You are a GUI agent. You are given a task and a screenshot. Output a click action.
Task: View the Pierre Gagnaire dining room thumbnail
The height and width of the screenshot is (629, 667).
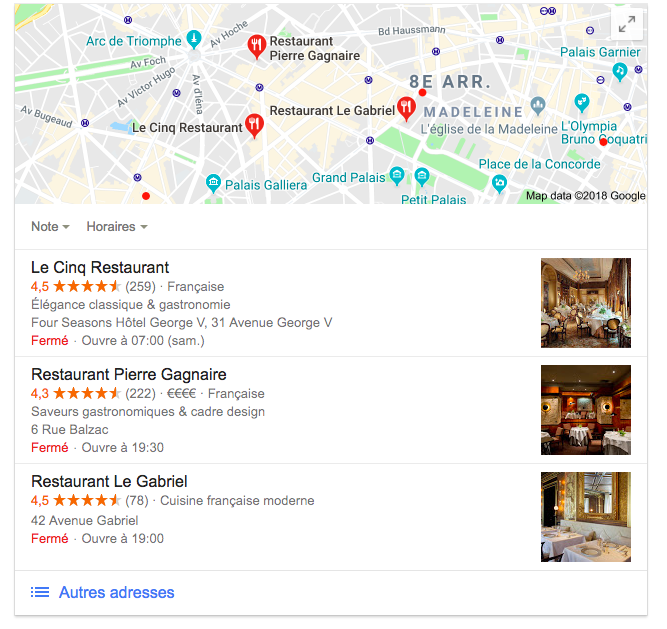coord(586,410)
